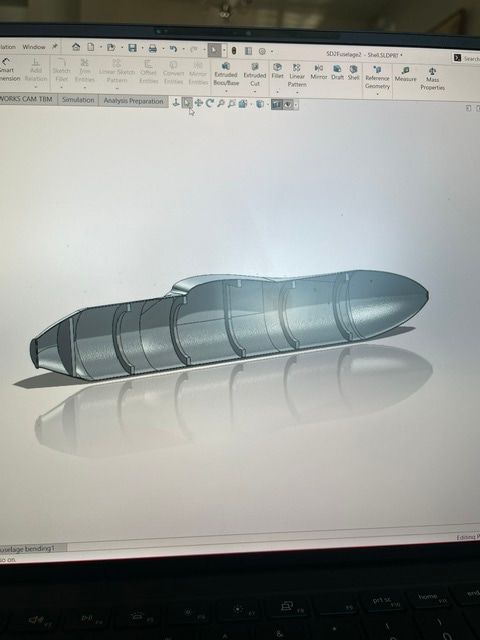480x640 pixels.
Task: Open the Home welcome icon
Action: (76, 47)
